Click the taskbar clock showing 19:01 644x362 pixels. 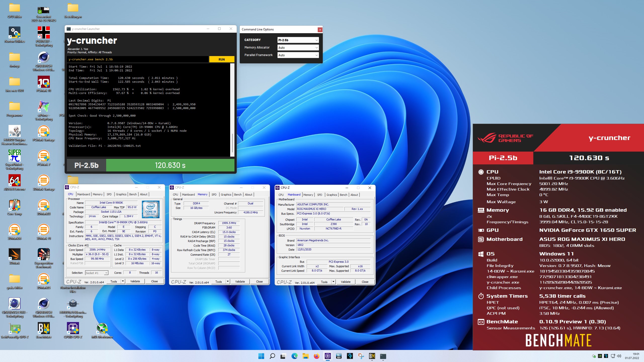[632, 356]
